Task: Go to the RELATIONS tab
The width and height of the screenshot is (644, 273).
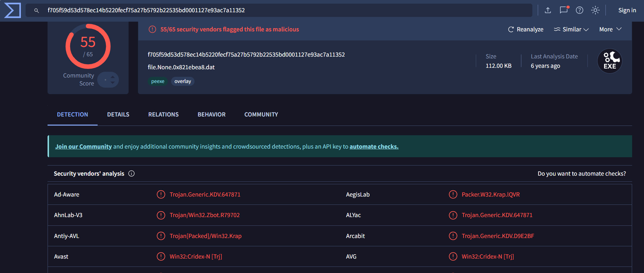Action: pos(164,114)
